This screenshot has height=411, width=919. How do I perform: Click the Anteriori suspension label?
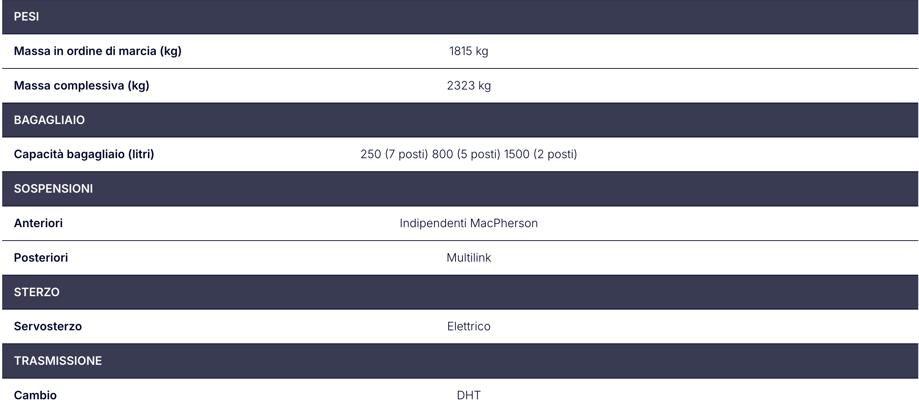click(38, 223)
